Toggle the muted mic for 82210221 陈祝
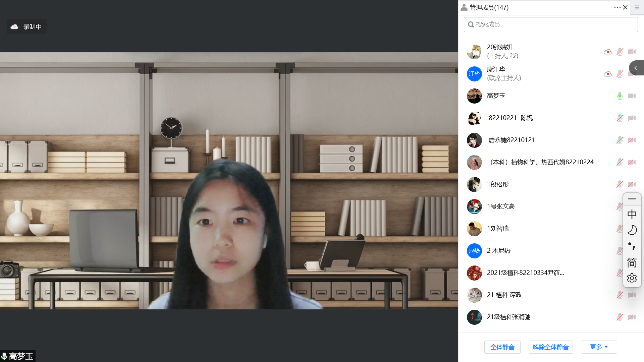644x362 pixels. 620,118
